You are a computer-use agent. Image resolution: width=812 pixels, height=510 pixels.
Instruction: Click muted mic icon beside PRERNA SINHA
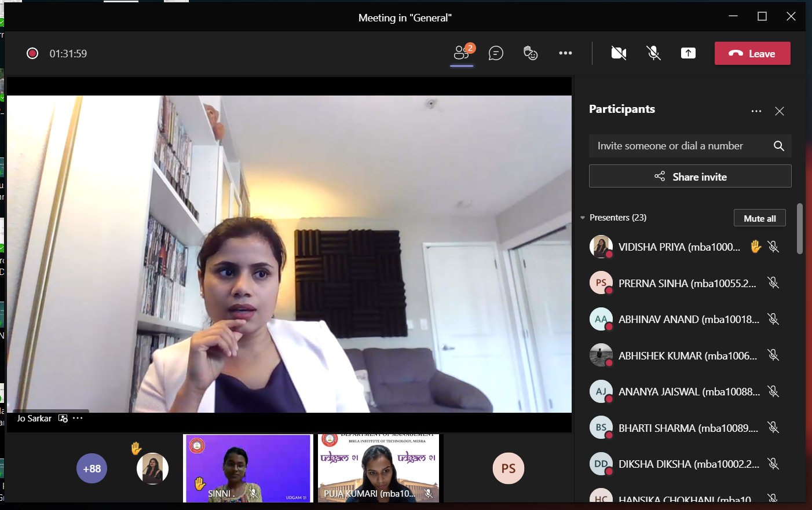pyautogui.click(x=773, y=283)
